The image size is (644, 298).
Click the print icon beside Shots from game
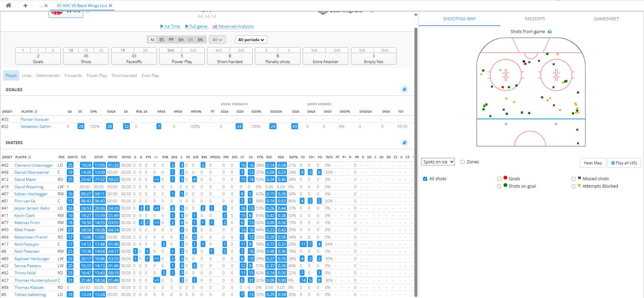coord(550,32)
